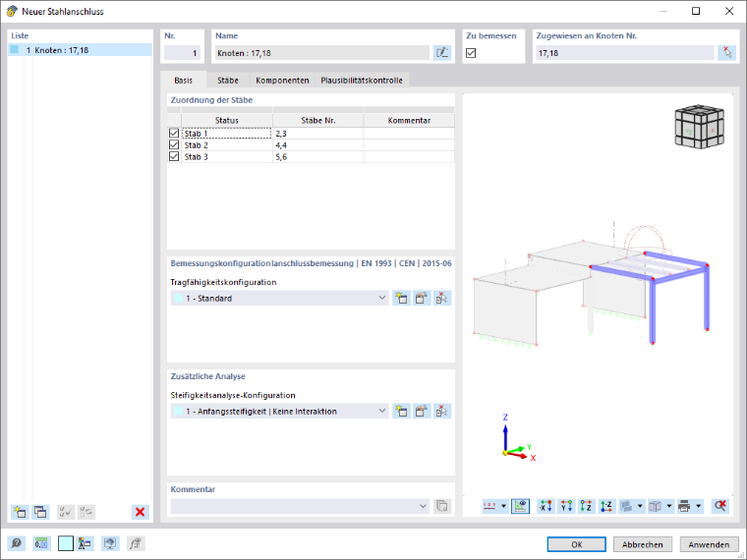Open the Komponenten tab
The height and width of the screenshot is (560, 747).
pyautogui.click(x=282, y=80)
